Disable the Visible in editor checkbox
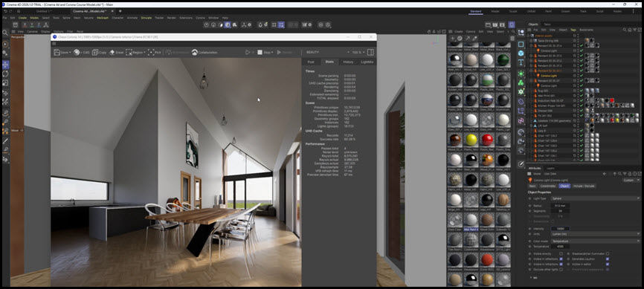Viewport: 644px width, 289px height. (x=608, y=264)
